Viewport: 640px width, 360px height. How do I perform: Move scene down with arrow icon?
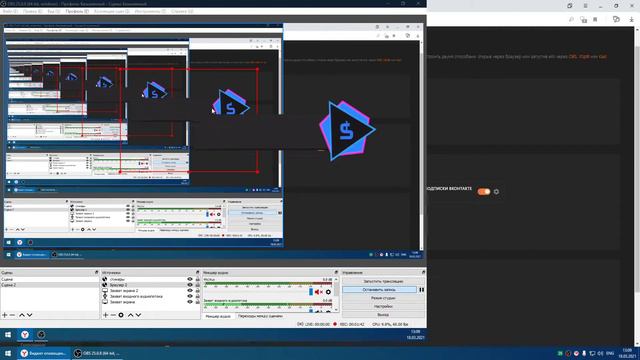point(29,315)
